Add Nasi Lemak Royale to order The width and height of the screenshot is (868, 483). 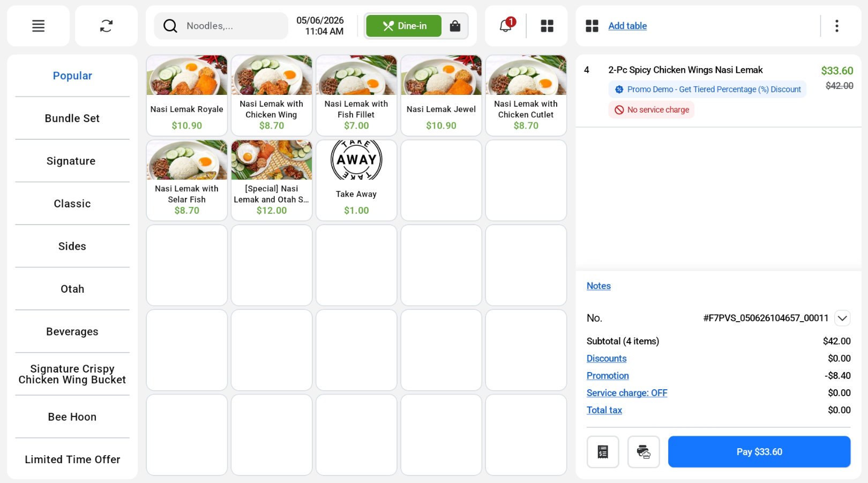[187, 95]
